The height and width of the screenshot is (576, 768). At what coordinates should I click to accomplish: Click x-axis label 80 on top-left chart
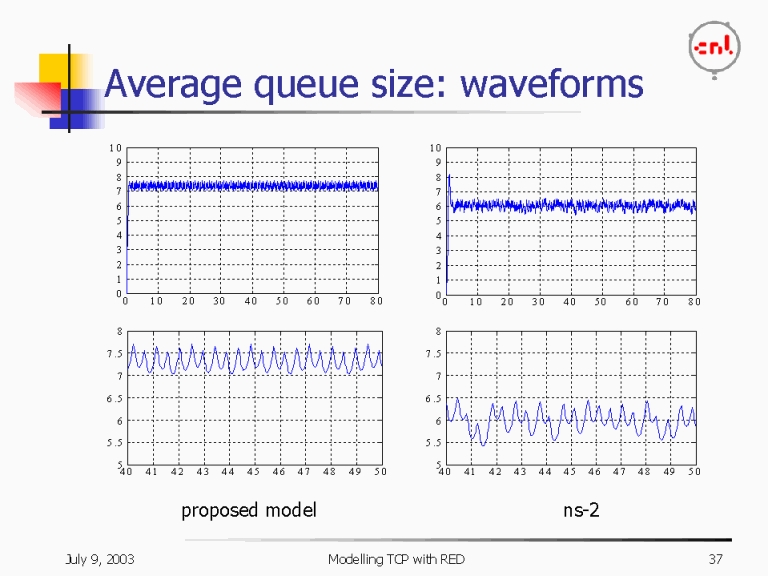tap(375, 301)
